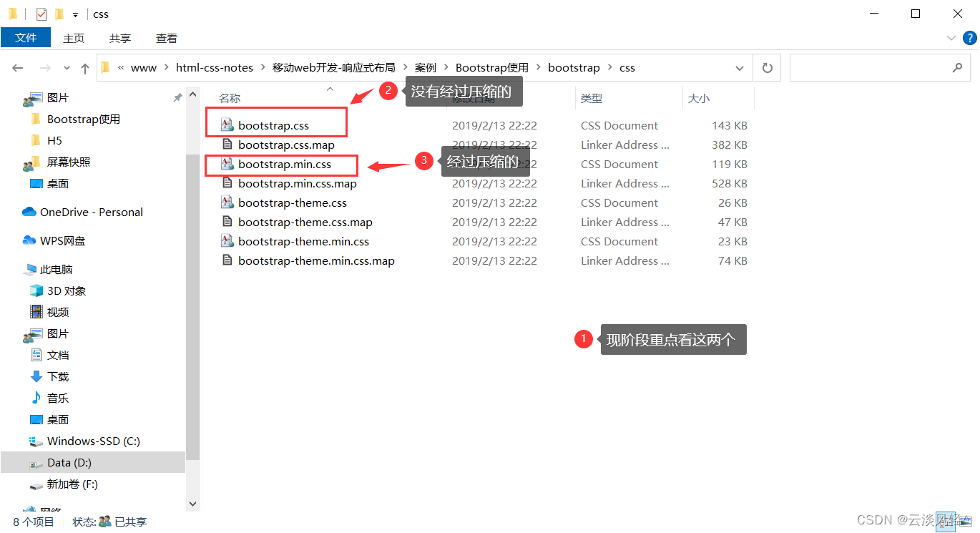Open 音乐 under 此电脑

pyautogui.click(x=57, y=398)
